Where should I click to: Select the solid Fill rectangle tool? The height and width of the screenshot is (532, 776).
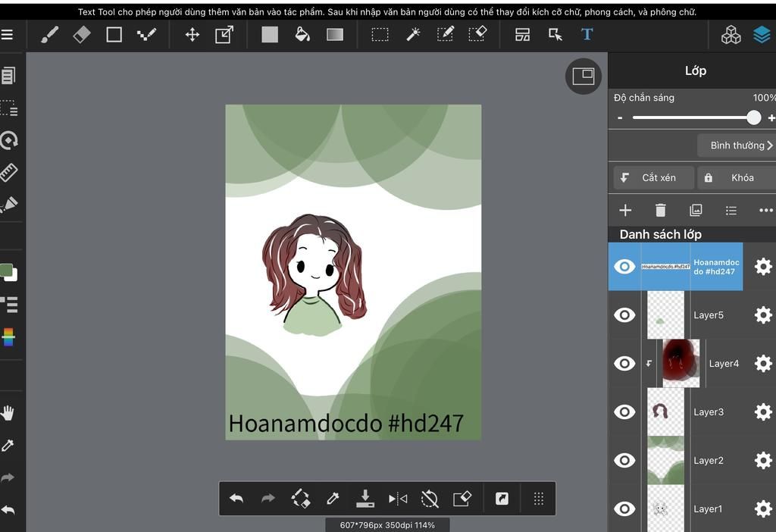point(270,35)
